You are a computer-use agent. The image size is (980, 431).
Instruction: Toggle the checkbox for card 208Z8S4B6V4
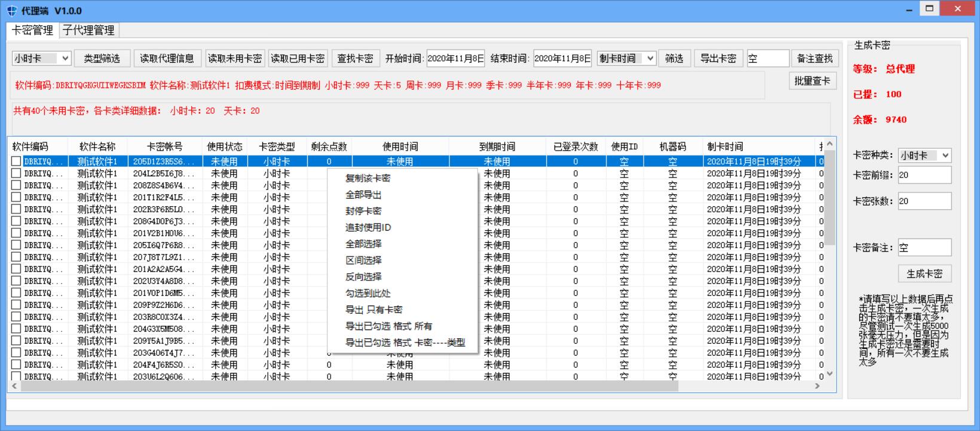pos(16,185)
